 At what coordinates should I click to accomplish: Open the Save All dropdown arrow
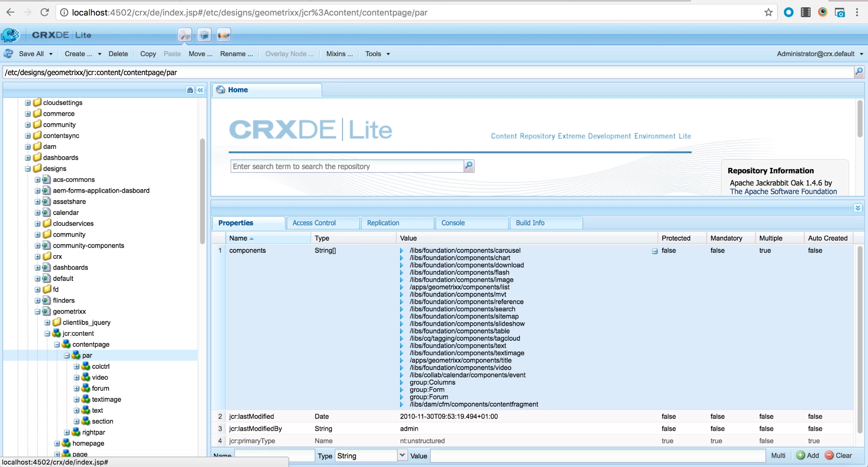click(x=51, y=54)
